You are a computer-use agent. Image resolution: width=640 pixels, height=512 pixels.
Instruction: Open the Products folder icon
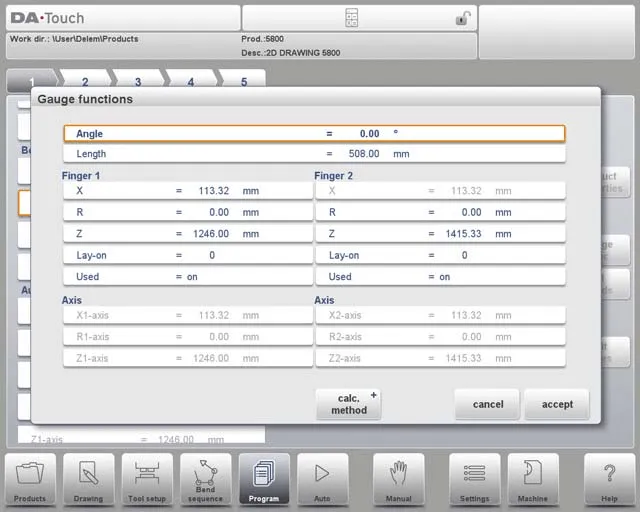pos(30,479)
